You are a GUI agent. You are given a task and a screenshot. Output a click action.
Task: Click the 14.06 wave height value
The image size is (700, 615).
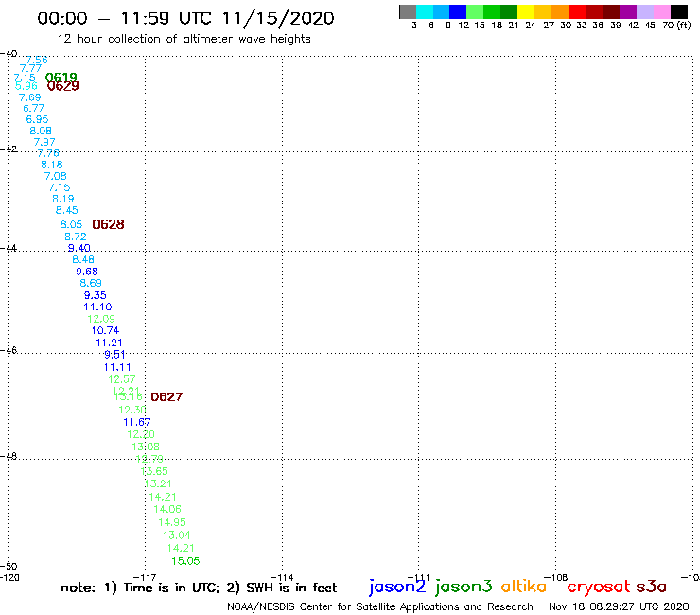(167, 509)
